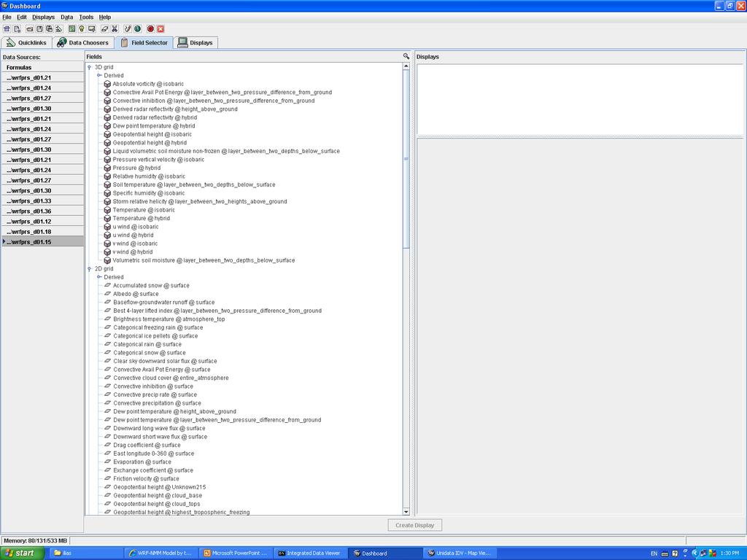747x560 pixels.
Task: Select data source wrfprs_d01.36
Action: [x=42, y=211]
